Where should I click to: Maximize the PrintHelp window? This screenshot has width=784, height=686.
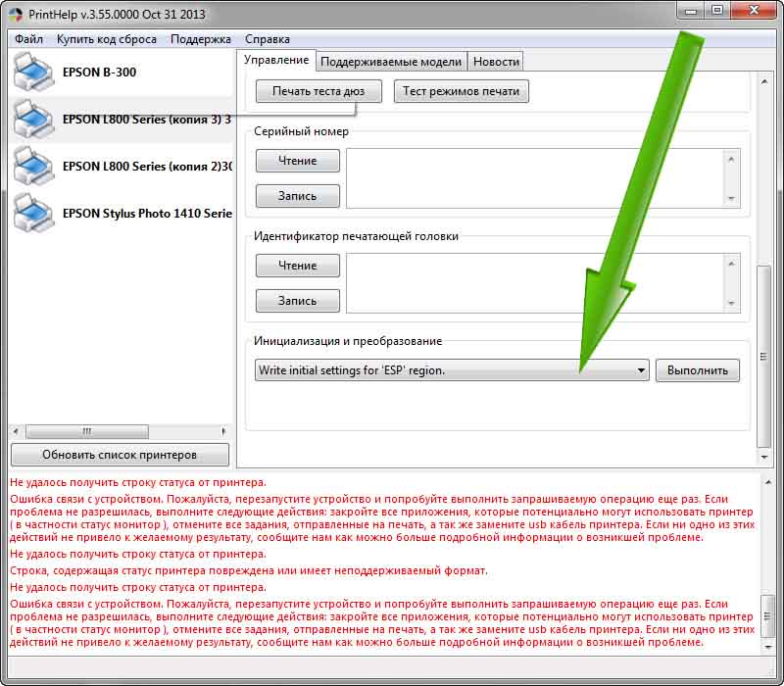(717, 11)
